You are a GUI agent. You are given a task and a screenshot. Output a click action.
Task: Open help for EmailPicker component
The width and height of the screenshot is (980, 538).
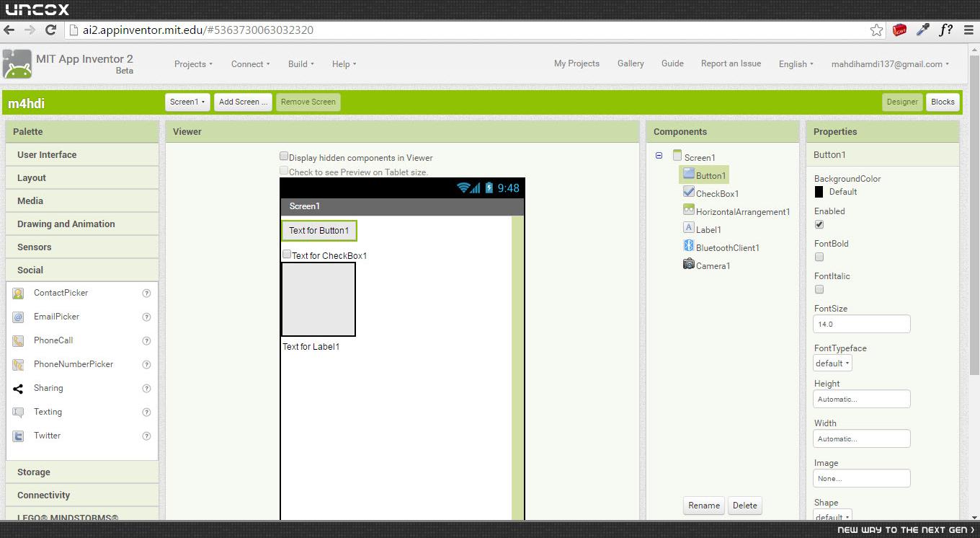146,317
